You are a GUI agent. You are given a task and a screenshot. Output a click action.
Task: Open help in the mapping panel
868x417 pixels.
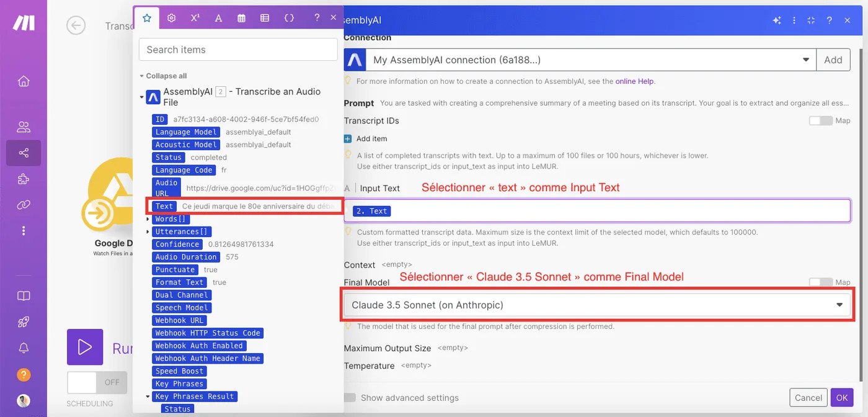point(317,18)
